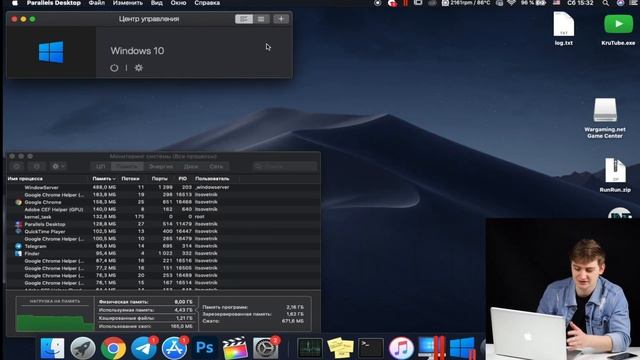The image size is (640, 360).
Task: Click the Activity Monitor search field
Action: (284, 166)
